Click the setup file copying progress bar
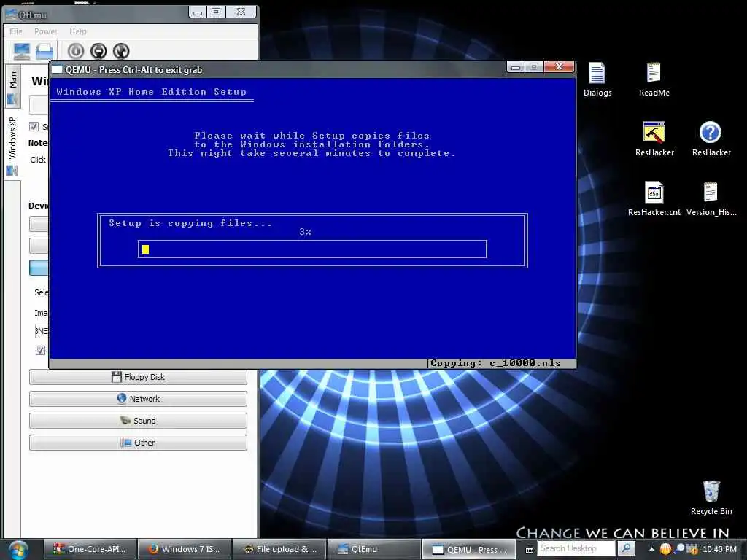Screen dimensions: 747x560 click(x=312, y=249)
